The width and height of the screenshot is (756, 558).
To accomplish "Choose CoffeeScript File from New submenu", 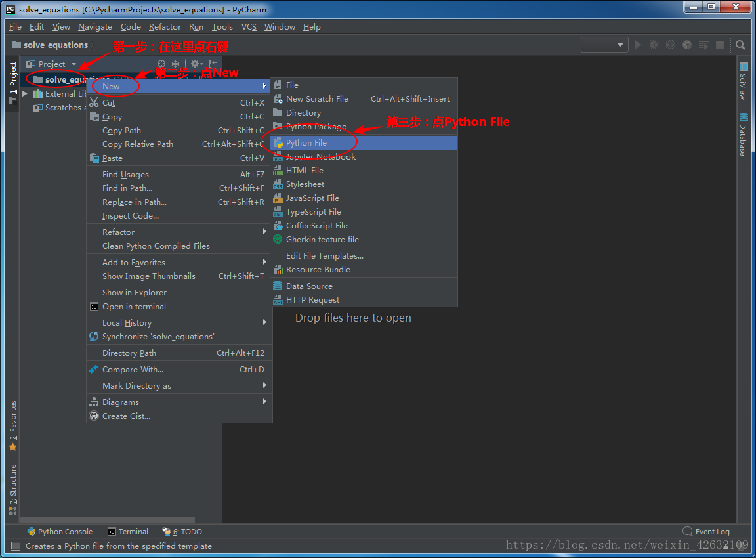I will click(x=364, y=225).
